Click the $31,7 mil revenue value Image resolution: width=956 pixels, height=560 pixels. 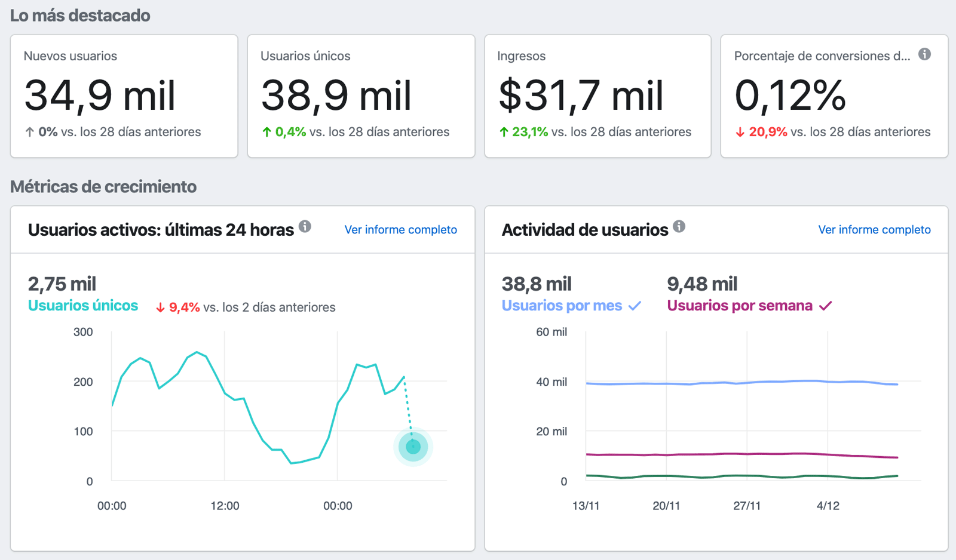(581, 96)
